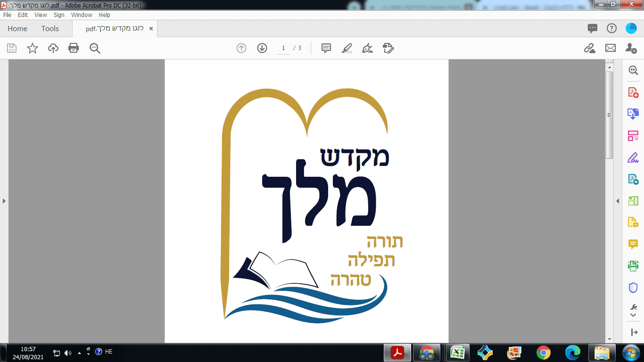Open the Window menu

pos(82,15)
